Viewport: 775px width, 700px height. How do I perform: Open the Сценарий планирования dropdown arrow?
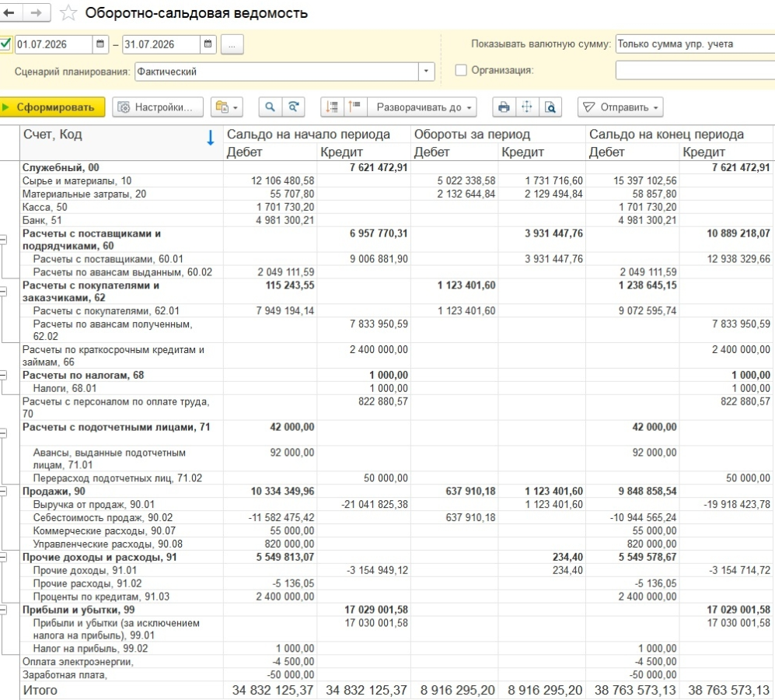point(426,72)
